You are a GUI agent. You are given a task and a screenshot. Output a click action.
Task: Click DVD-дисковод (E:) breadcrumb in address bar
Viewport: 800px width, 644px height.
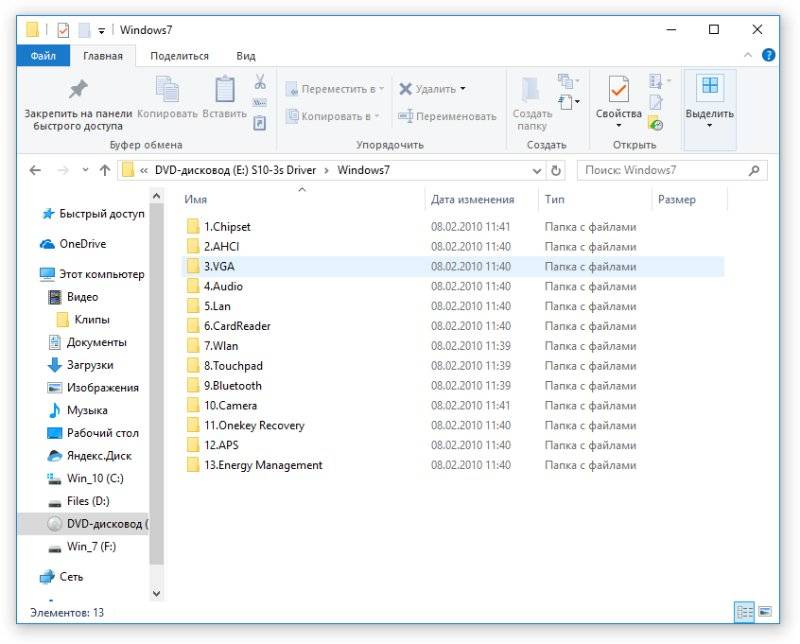235,170
